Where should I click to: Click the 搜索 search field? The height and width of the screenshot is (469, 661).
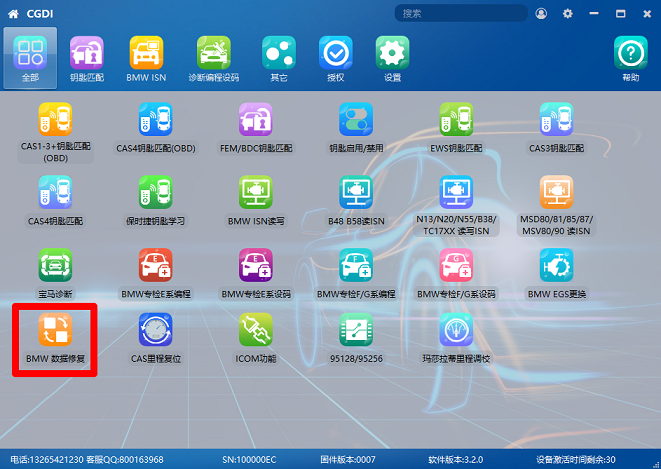coord(461,13)
